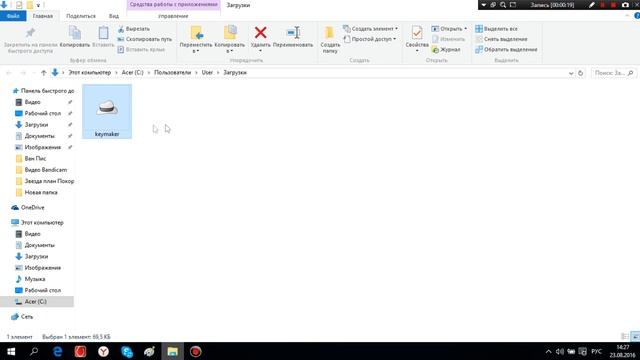Click the Up one level arrow

pyautogui.click(x=44, y=73)
